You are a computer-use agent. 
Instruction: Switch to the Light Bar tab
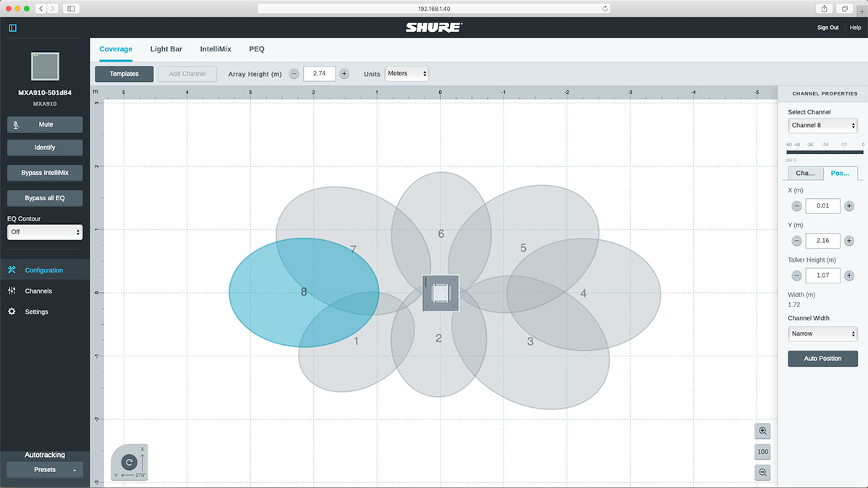166,49
